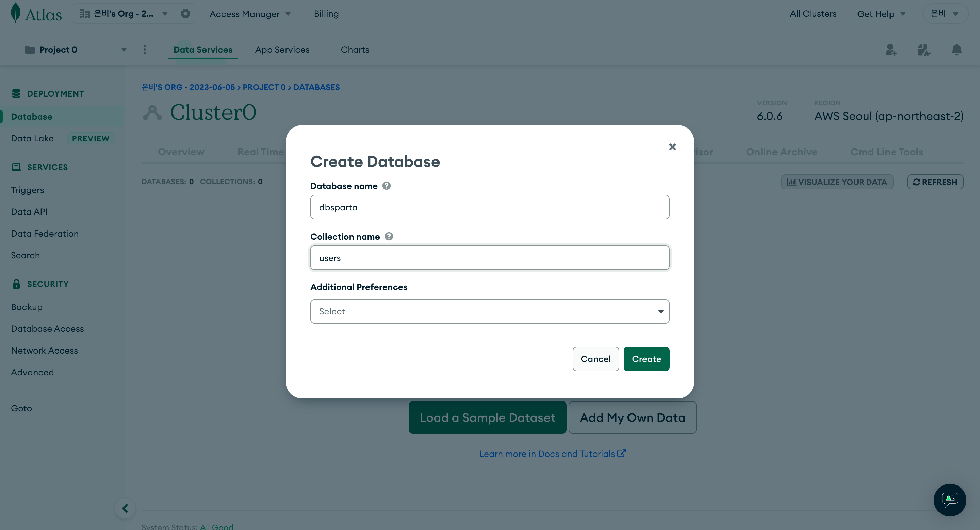Click the project activity feed icon
This screenshot has height=530, width=980.
(x=924, y=49)
